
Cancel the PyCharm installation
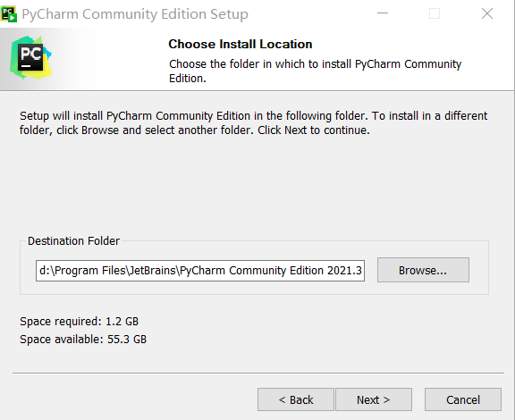[x=463, y=399]
